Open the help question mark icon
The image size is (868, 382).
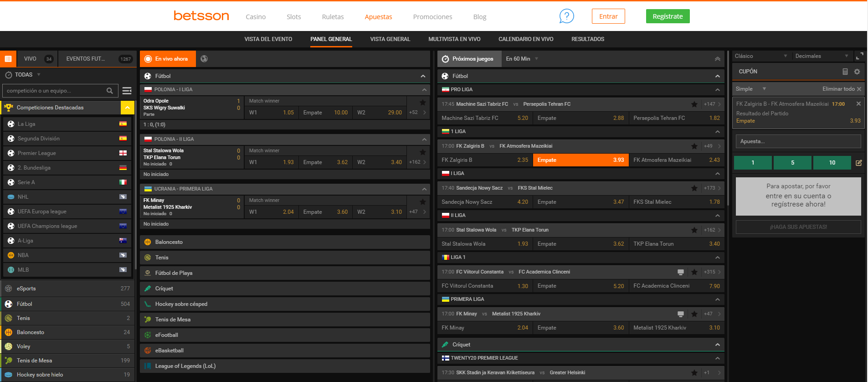[566, 16]
